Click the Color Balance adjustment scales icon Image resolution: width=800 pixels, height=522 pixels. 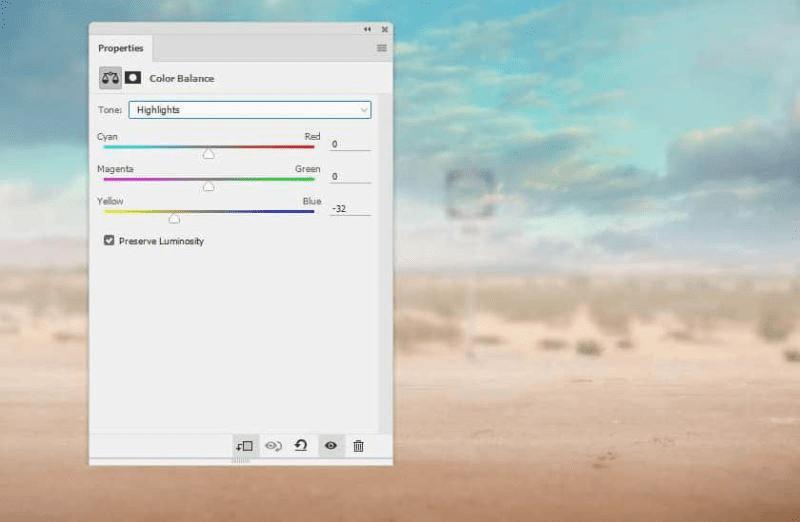pyautogui.click(x=110, y=78)
